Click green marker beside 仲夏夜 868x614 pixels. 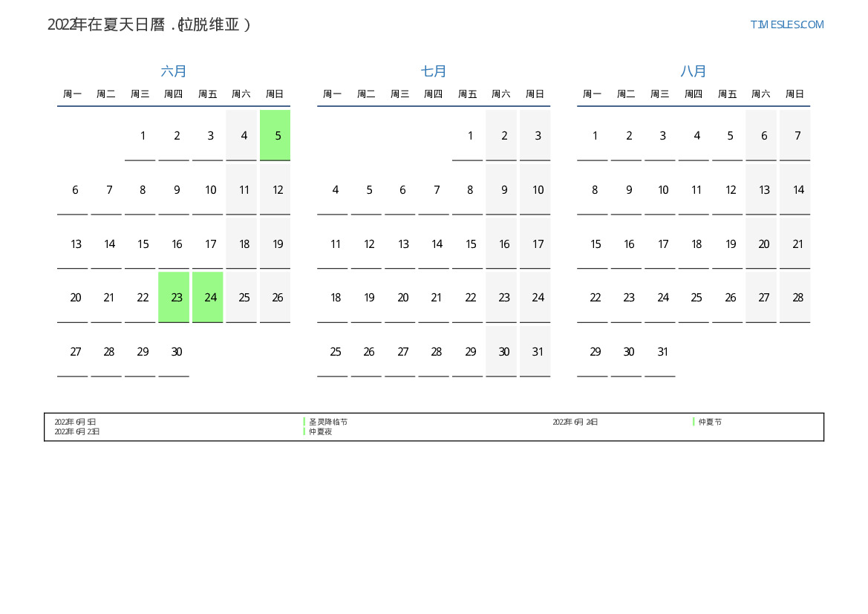(x=304, y=432)
